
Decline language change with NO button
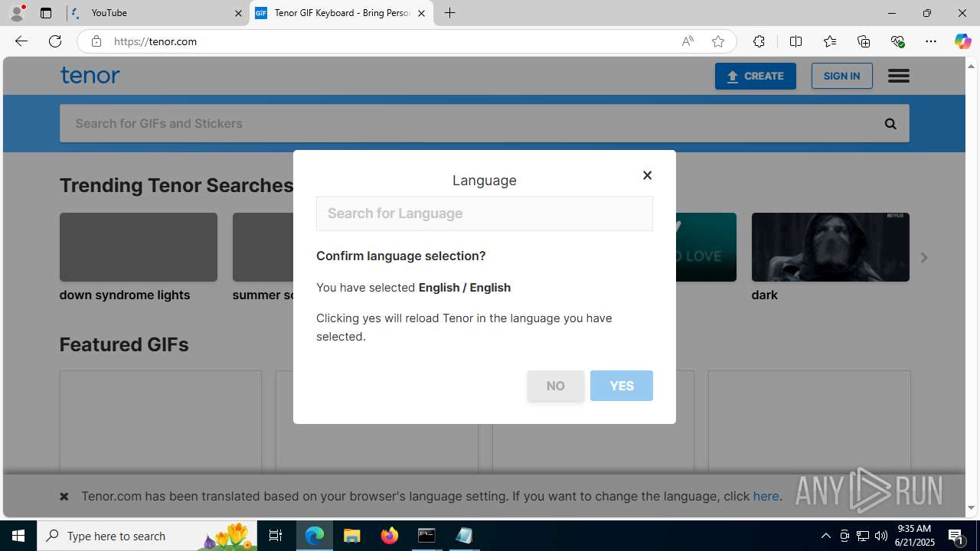coord(555,386)
